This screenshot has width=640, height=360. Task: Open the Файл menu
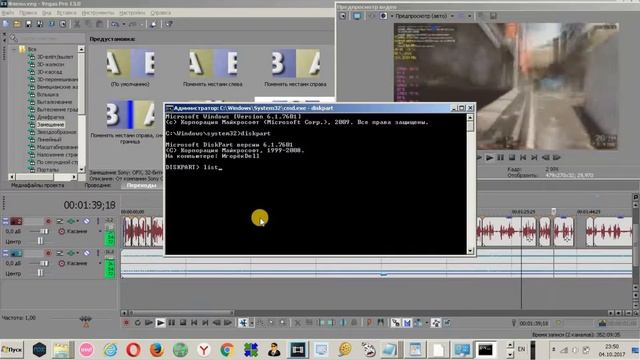click(8, 13)
